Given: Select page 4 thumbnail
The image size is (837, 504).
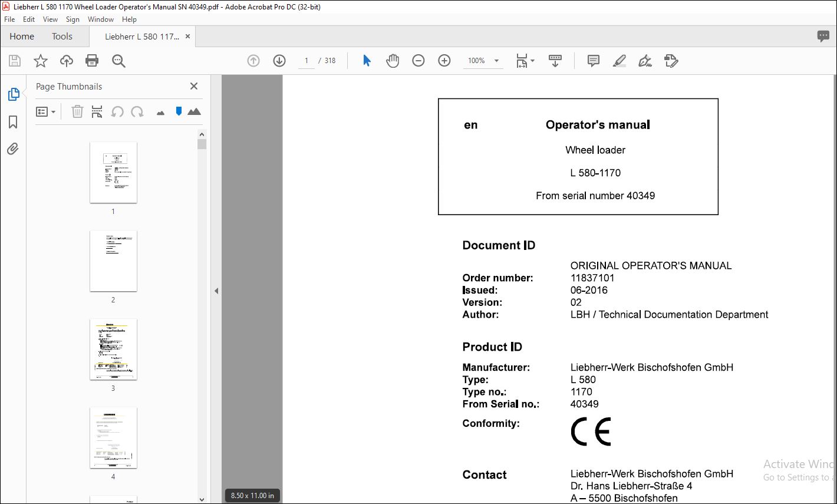Looking at the screenshot, I should [113, 437].
